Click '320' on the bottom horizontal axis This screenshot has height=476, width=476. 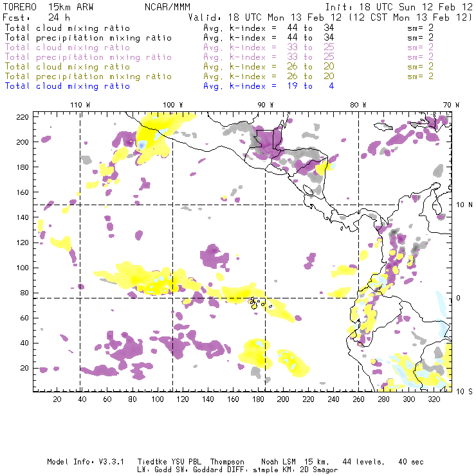tap(434, 399)
